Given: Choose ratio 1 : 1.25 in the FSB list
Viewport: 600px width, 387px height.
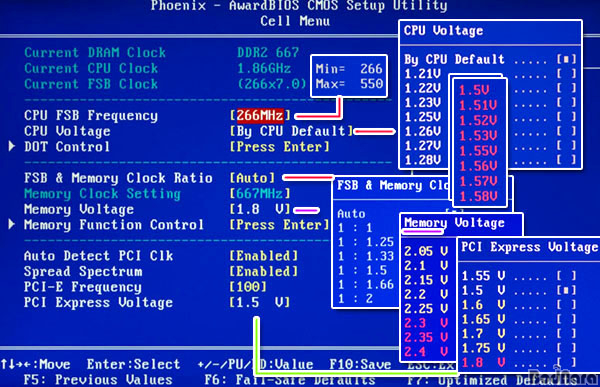Looking at the screenshot, I should point(366,242).
